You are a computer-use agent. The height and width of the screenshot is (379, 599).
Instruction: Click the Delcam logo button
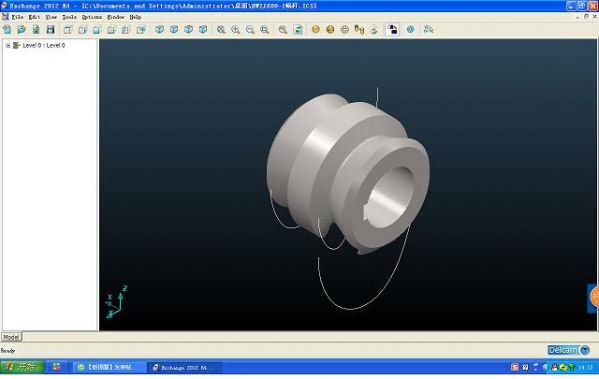568,350
